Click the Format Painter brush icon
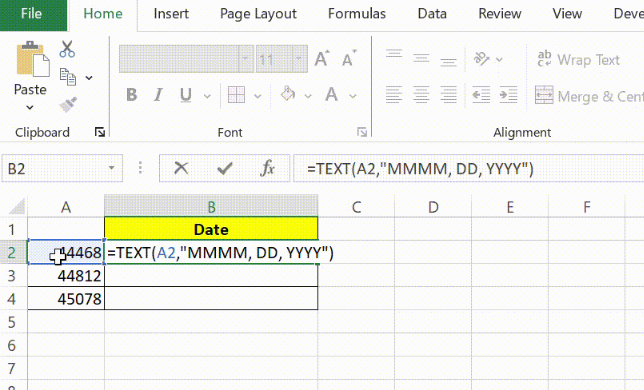 pos(68,104)
